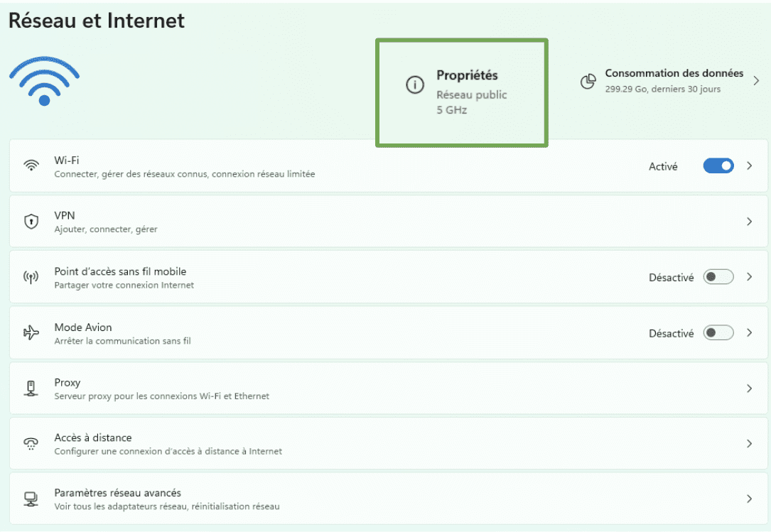Viewport: 771px width, 532px height.
Task: Open the Propriétés Réseau public panel
Action: [462, 92]
